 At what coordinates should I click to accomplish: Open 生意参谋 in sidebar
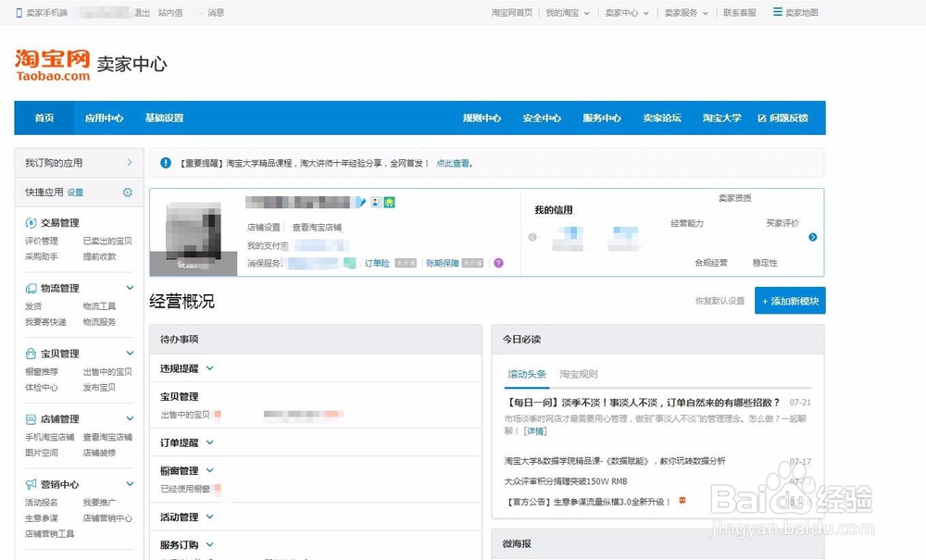tap(42, 518)
